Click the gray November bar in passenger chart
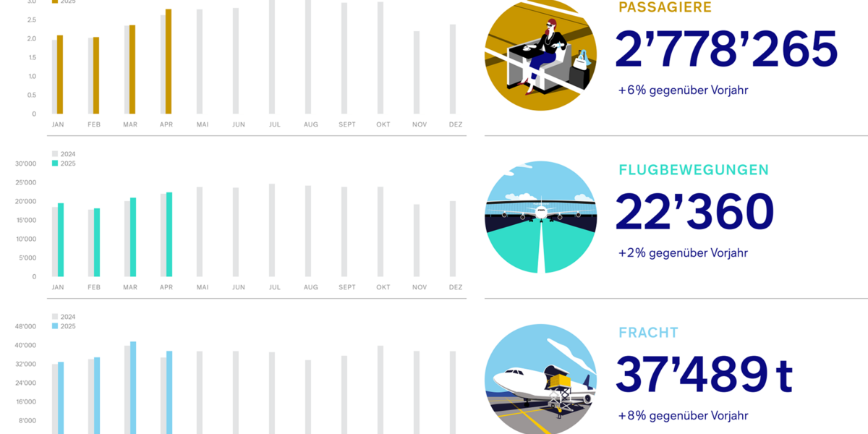The width and height of the screenshot is (868, 434). pyautogui.click(x=417, y=72)
